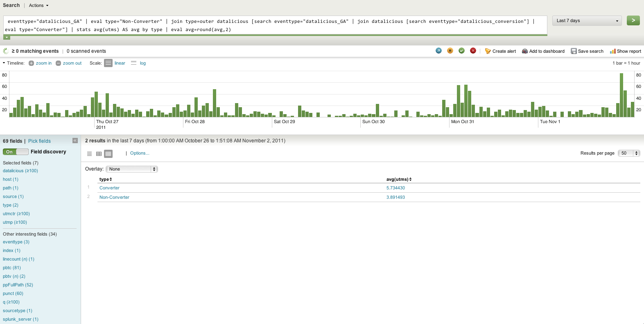Click the zoom out minus icon
This screenshot has width=644, height=324.
coord(58,63)
